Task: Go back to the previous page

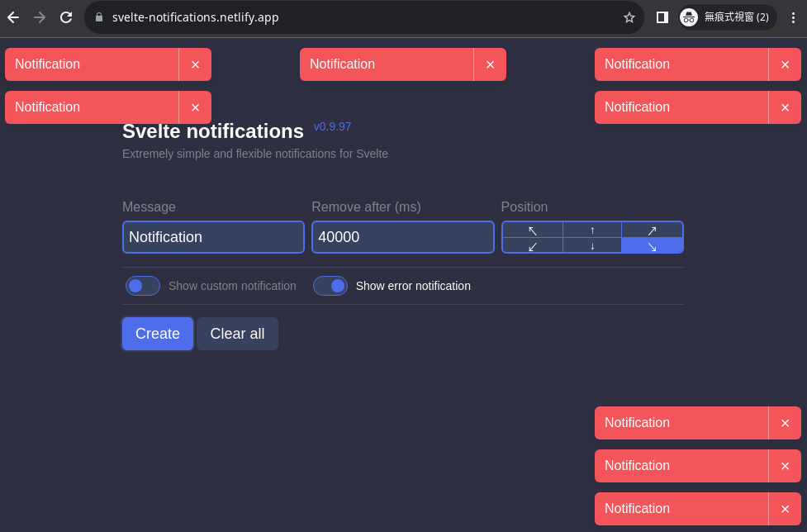Action: [13, 17]
